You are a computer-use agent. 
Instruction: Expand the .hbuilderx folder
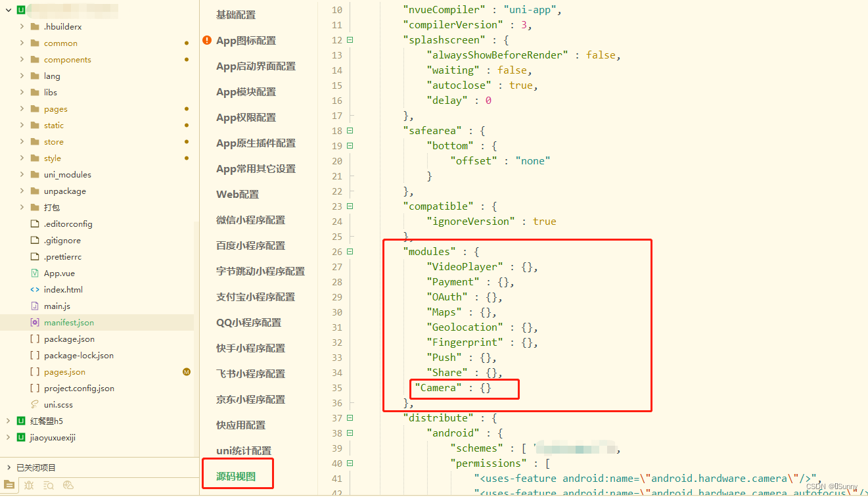tap(22, 26)
